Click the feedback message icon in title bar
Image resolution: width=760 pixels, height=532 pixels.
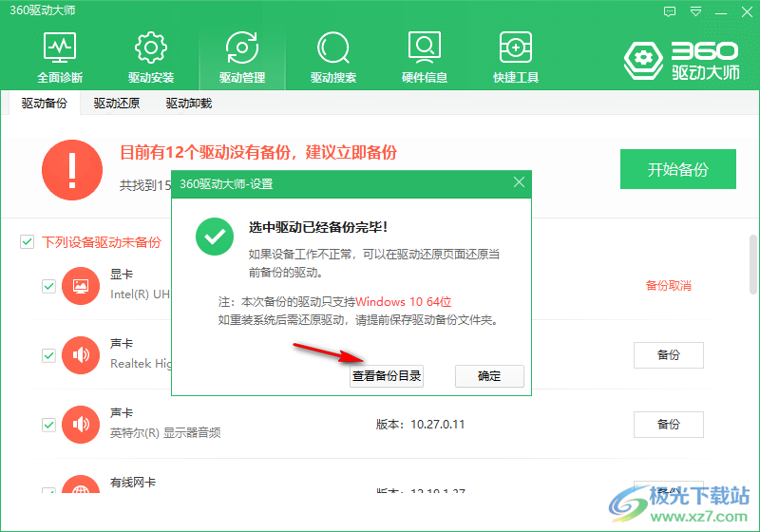pyautogui.click(x=670, y=11)
